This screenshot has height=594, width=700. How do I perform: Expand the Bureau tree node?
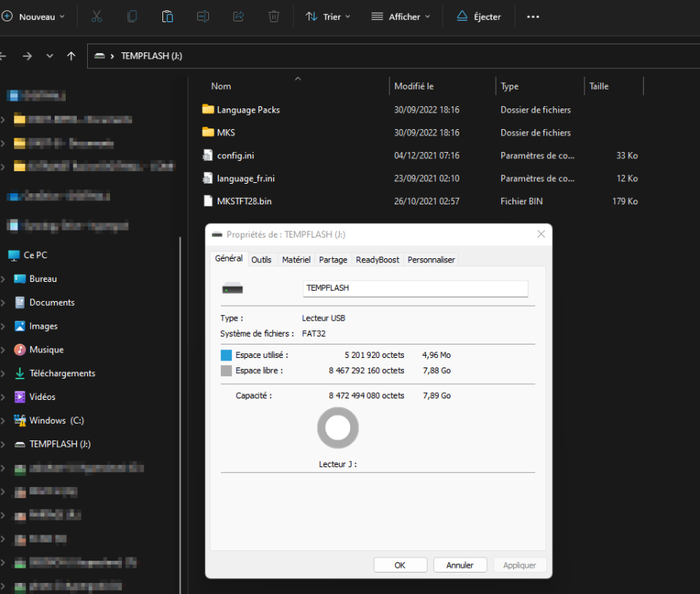tap(3, 279)
